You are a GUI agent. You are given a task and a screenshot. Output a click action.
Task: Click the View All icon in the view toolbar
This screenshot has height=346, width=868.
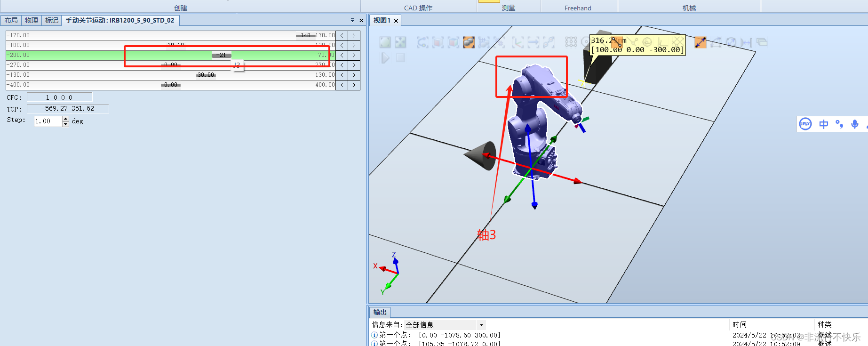click(385, 42)
